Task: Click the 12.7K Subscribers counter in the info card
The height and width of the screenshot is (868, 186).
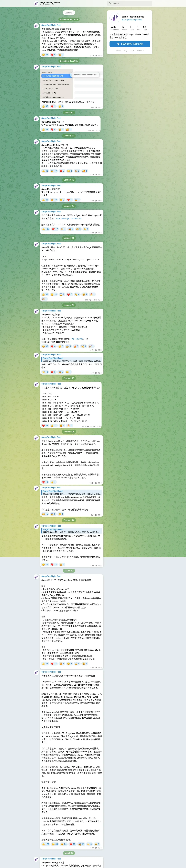Action: tap(114, 28)
